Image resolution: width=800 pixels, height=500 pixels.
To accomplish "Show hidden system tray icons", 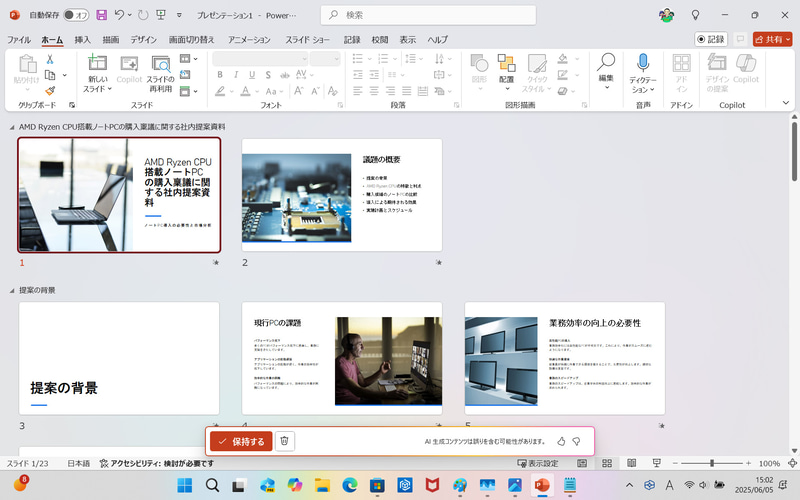I will (629, 485).
